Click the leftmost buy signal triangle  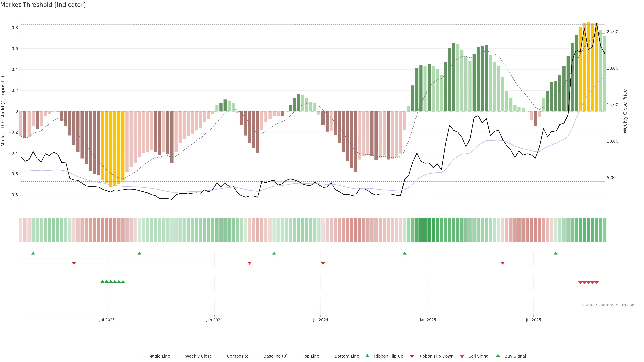click(x=102, y=282)
